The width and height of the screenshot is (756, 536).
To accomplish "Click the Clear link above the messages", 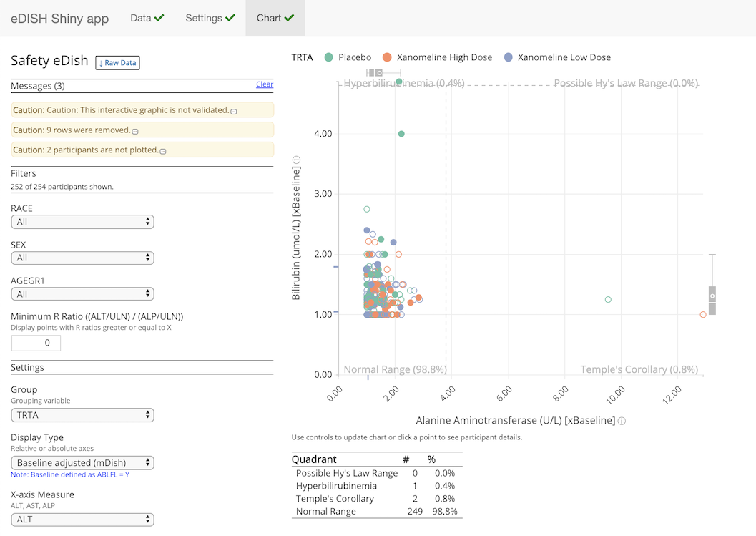I will [264, 84].
